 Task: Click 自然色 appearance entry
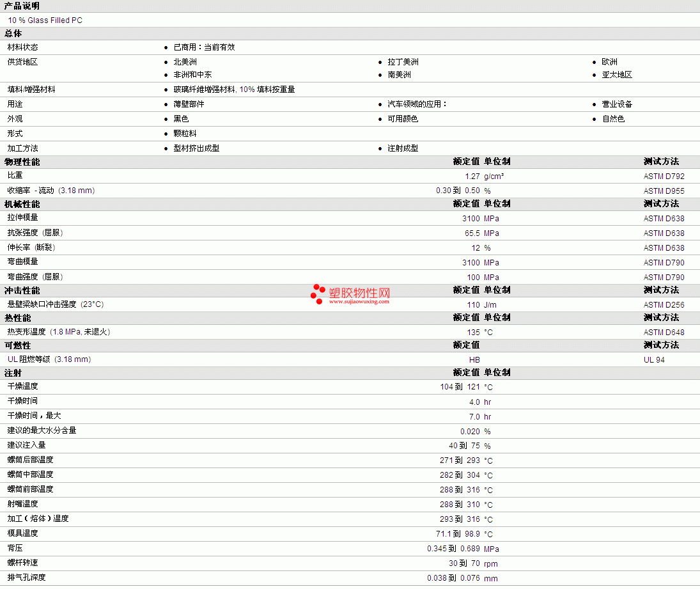(613, 119)
